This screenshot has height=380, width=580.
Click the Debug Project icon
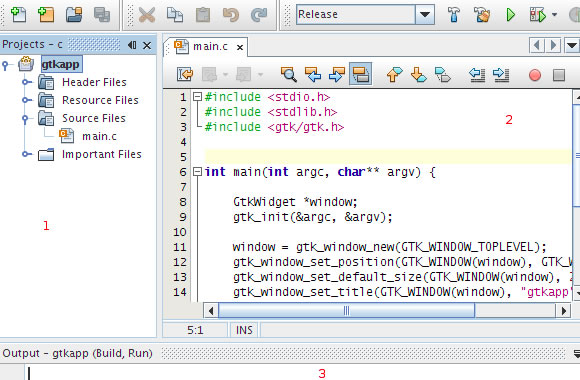(537, 15)
